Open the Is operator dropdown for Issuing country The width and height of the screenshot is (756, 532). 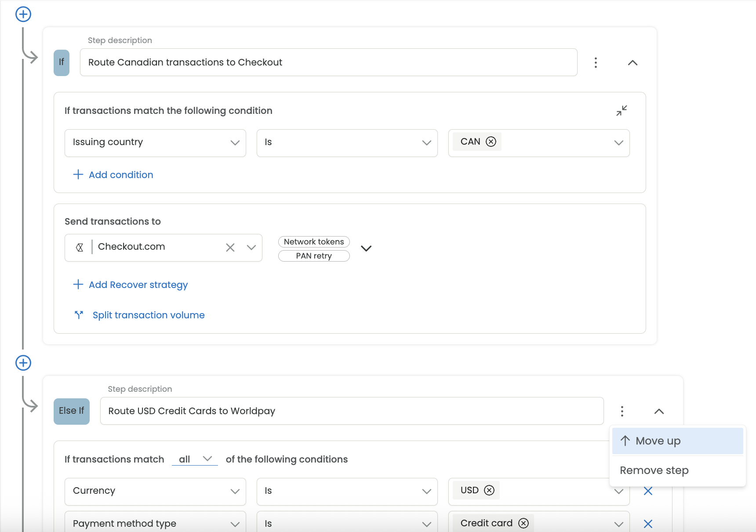coord(347,142)
